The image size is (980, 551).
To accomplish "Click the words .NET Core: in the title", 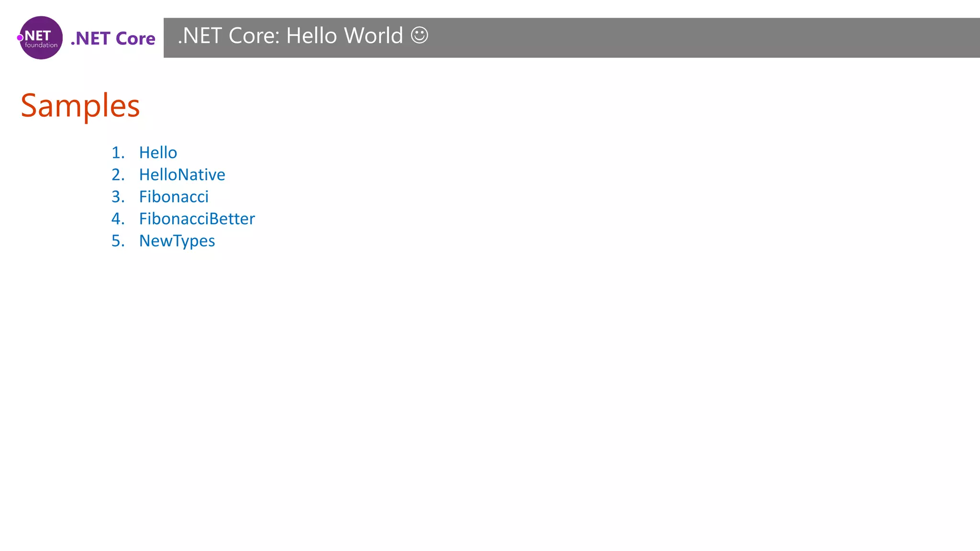I will pos(229,36).
